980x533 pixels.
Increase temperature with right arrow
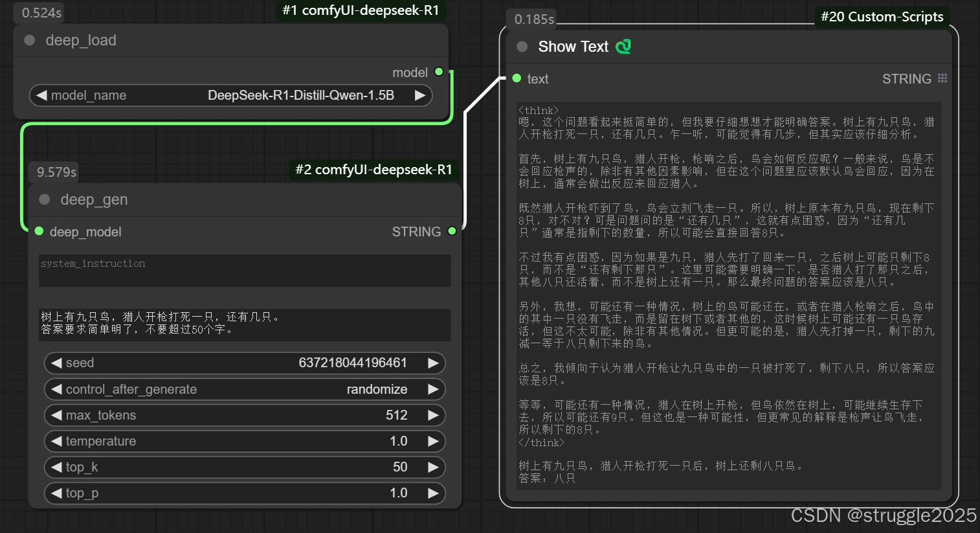pyautogui.click(x=433, y=441)
